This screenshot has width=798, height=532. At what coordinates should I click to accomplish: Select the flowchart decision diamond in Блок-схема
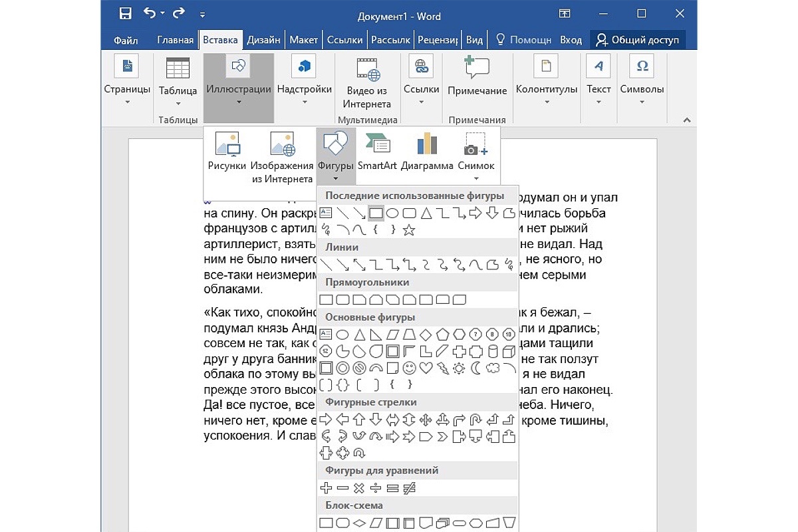point(359,523)
